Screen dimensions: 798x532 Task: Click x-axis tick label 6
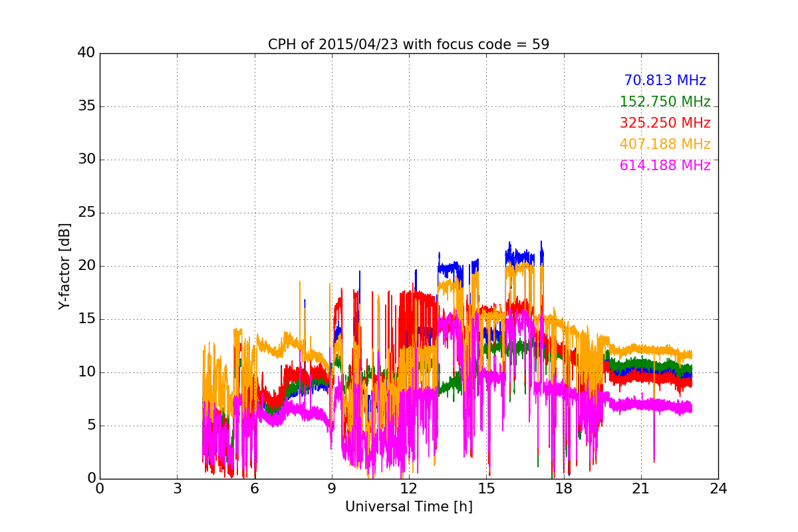[254, 489]
